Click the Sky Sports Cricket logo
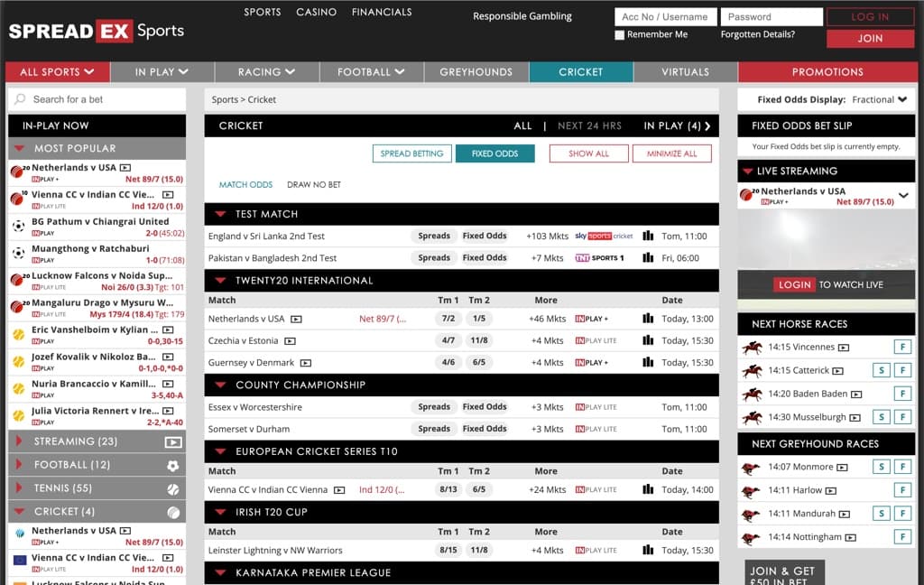Screen dimensions: 924x585 [604, 236]
